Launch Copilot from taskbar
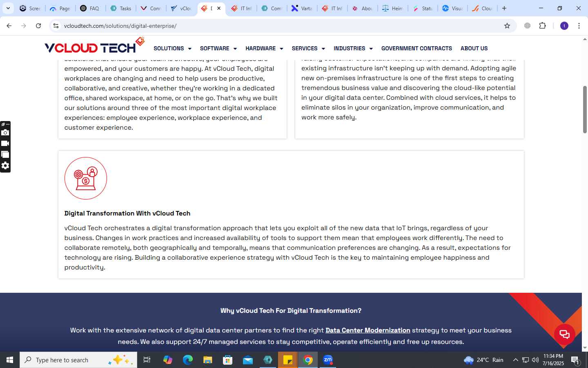This screenshot has width=588, height=368. point(168,360)
